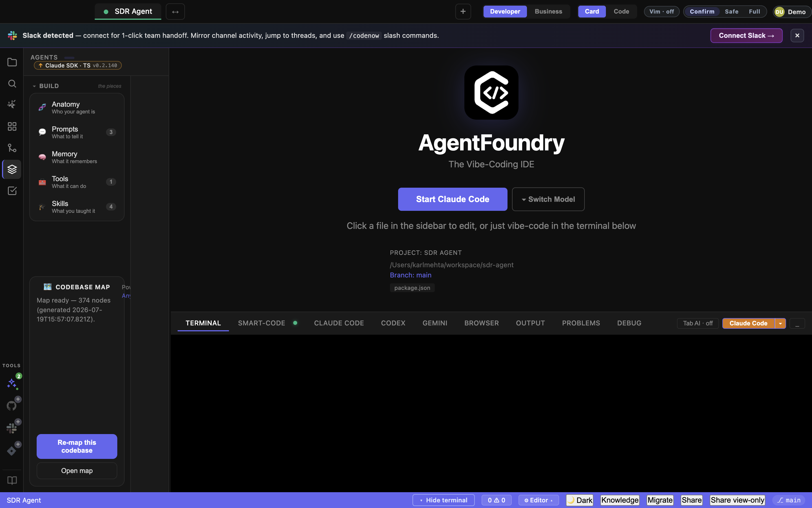Open the source control branch icon
The width and height of the screenshot is (812, 508).
pos(12,148)
